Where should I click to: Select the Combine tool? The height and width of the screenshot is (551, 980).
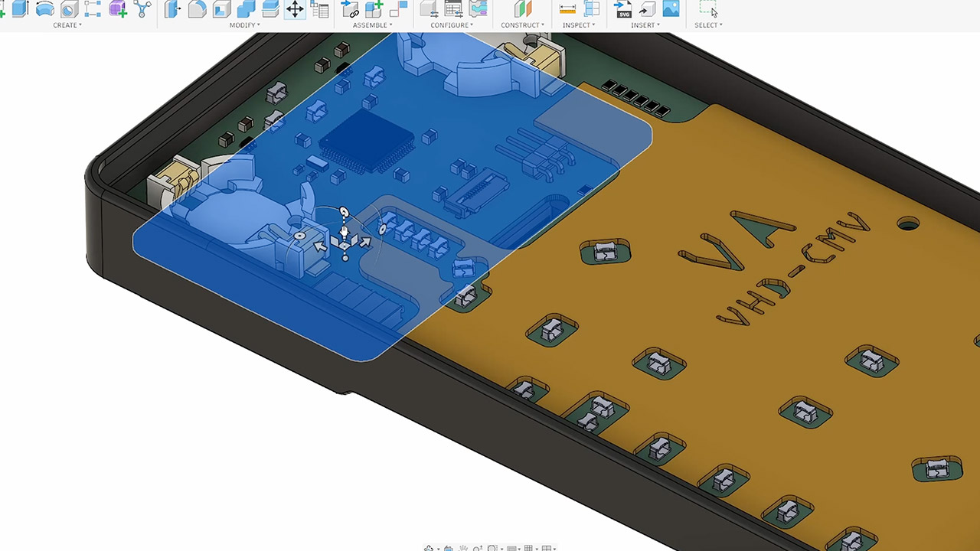246,9
